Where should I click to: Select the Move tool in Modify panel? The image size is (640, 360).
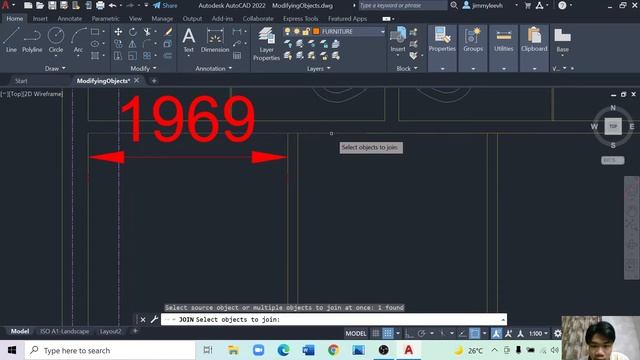point(118,31)
